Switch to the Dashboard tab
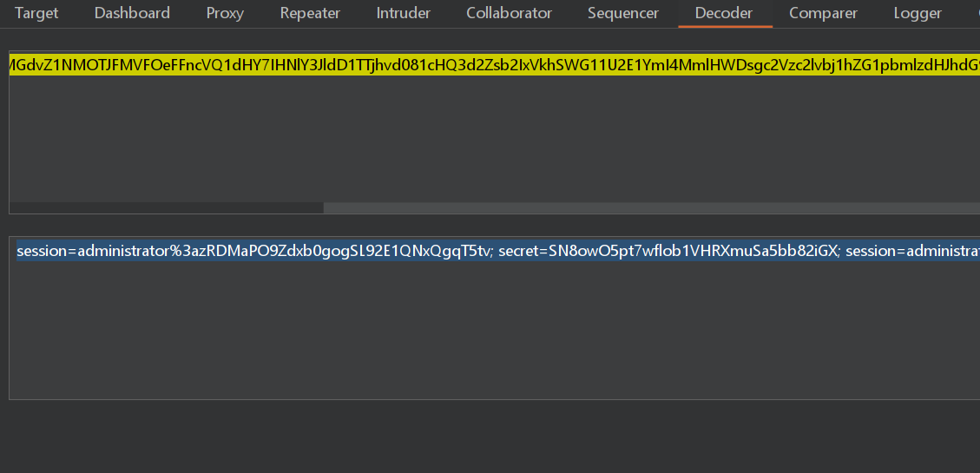 coord(132,13)
